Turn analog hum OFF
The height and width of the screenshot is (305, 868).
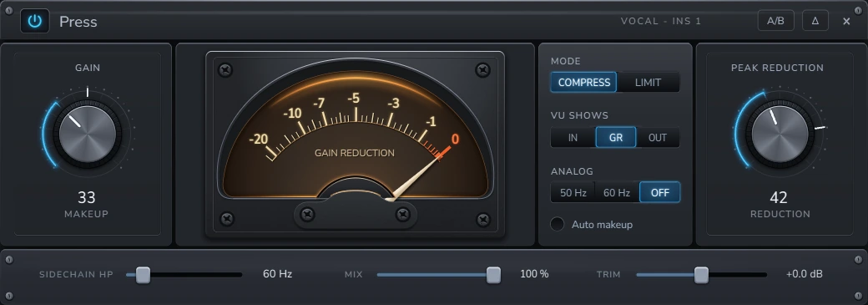coord(660,193)
